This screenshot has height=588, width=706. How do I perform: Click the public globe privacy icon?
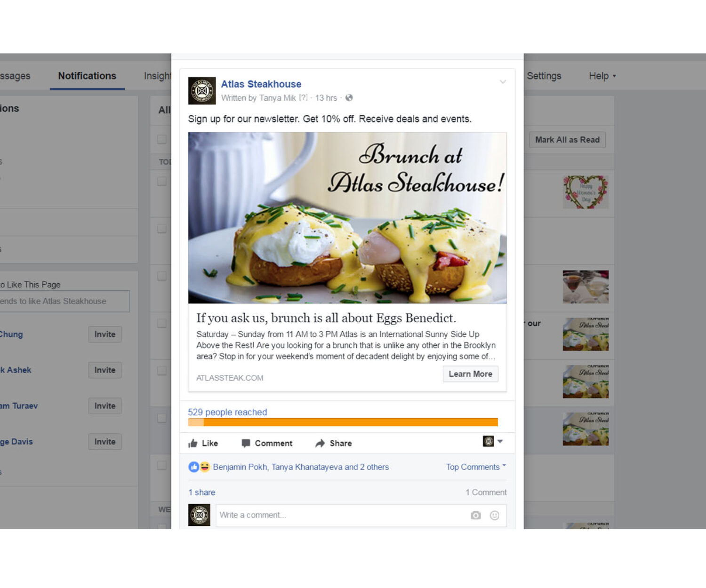349,98
